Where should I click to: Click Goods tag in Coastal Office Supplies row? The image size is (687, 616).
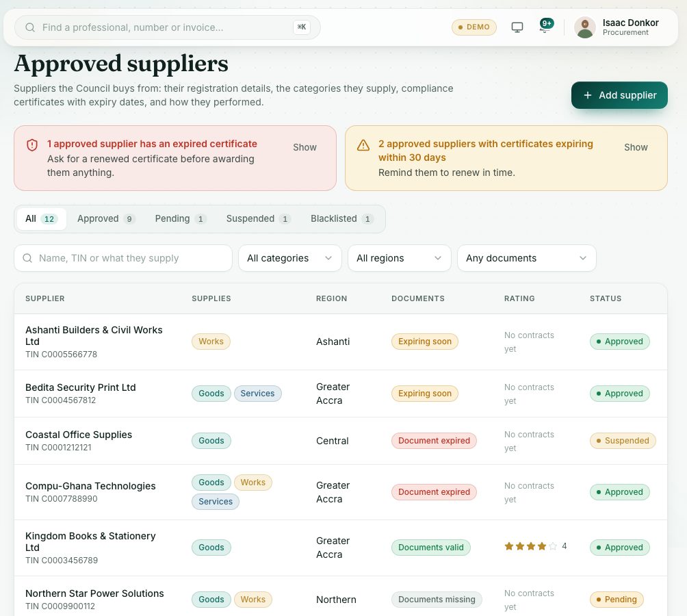coord(211,441)
